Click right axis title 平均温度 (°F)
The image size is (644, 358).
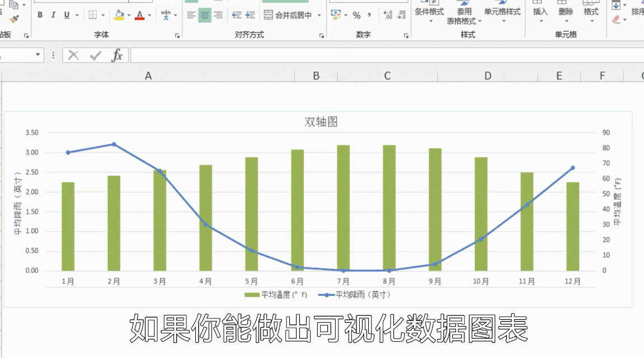617,202
